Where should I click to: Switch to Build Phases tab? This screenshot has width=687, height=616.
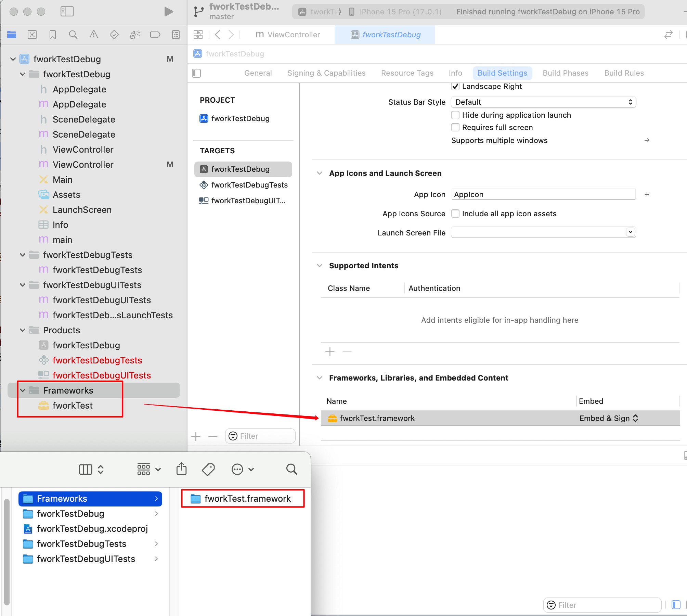point(566,73)
